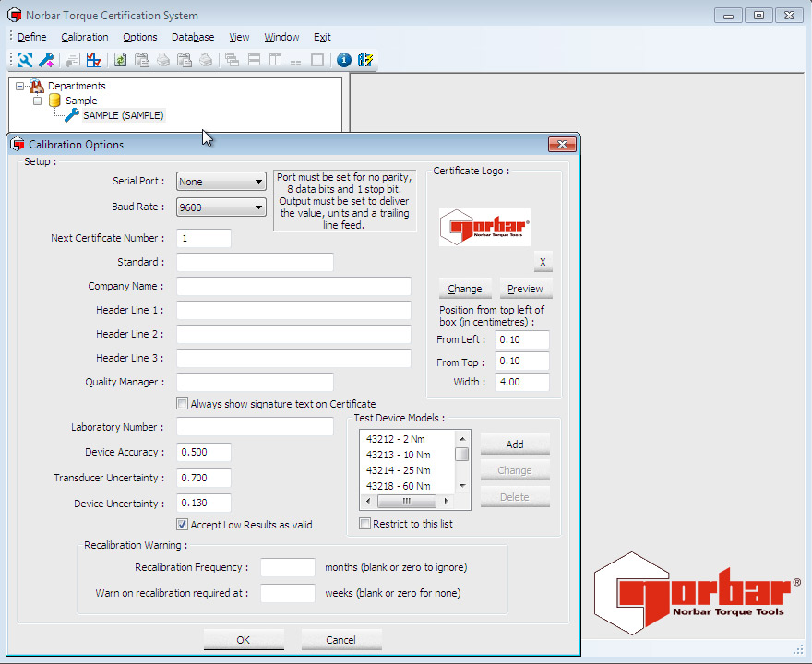Click the Transducer Uncertainty field
Screen dimensions: 812x664
[204, 478]
